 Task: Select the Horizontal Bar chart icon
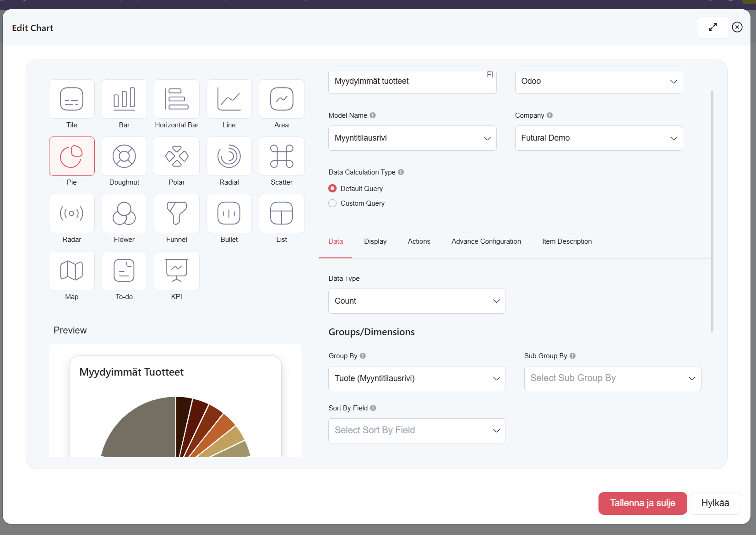click(176, 99)
